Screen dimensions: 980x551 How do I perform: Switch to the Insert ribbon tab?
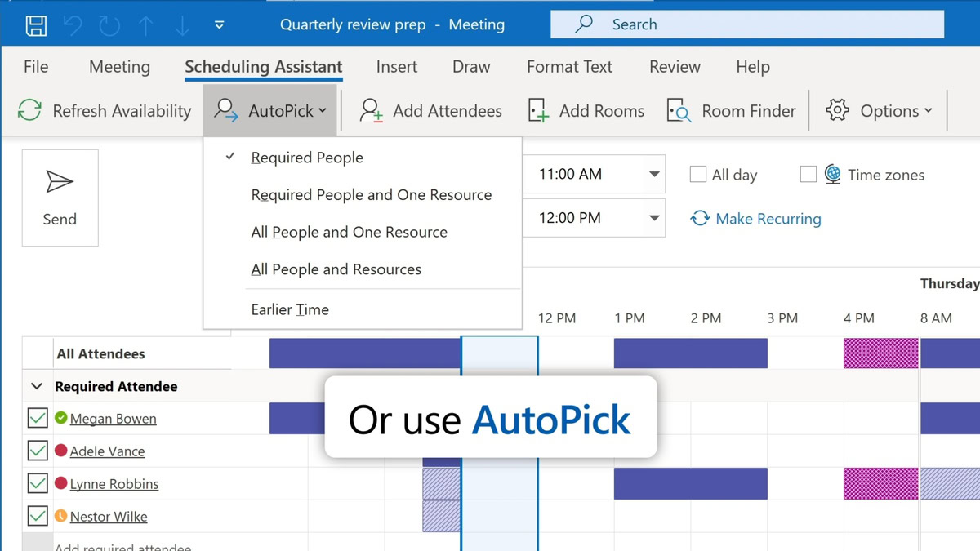397,67
